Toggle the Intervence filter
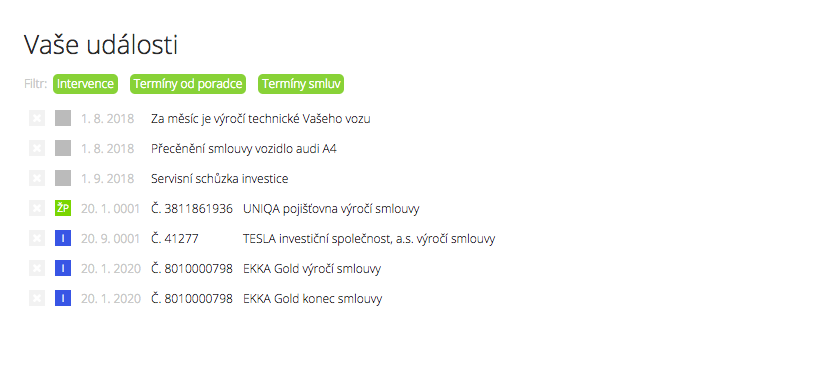Screen dimensions: 826x378 (85, 84)
